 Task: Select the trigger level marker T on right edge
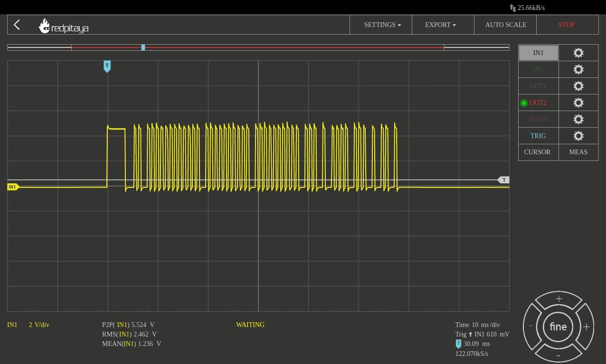coord(503,180)
